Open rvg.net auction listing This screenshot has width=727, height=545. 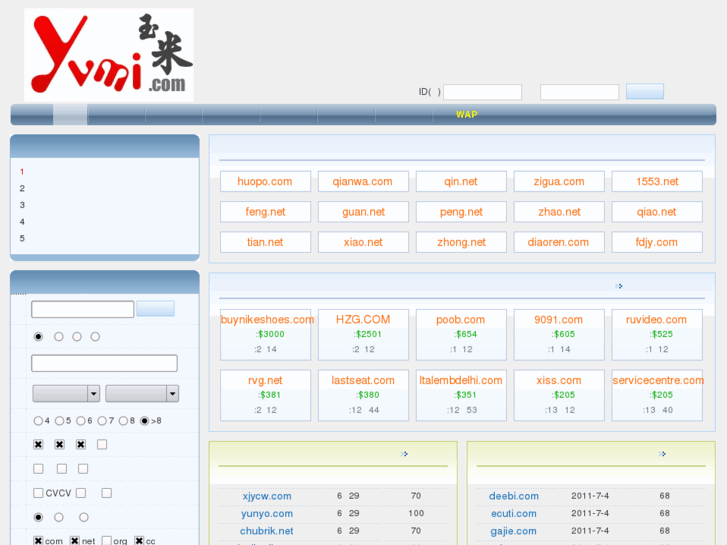(265, 380)
